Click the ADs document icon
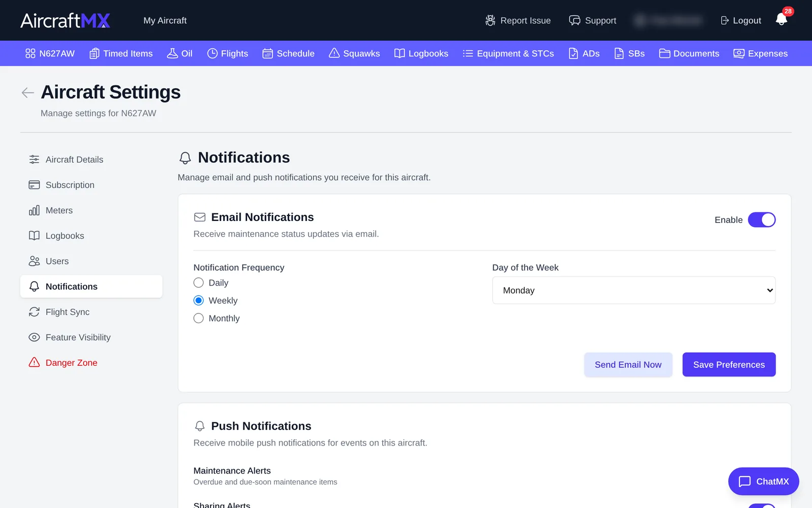Viewport: 812px width, 508px height. [573, 53]
